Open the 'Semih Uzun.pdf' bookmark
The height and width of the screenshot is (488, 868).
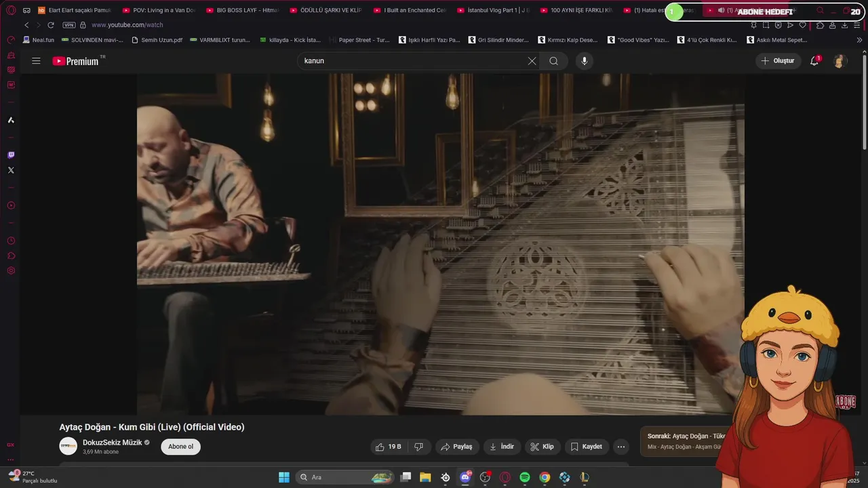click(x=157, y=40)
